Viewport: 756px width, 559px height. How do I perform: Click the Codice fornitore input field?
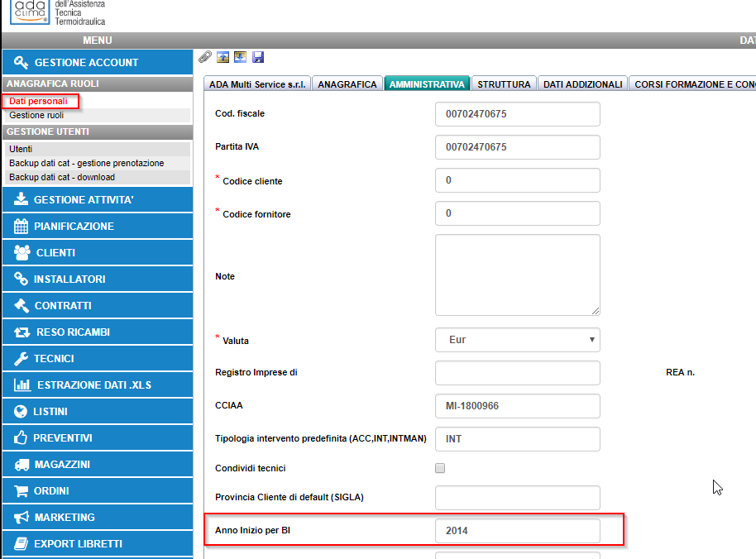(517, 213)
